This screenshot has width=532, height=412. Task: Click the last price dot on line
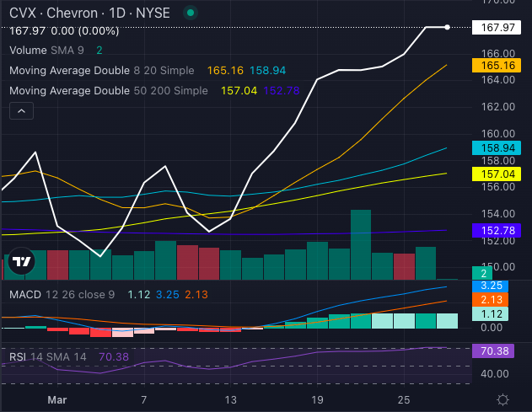pos(447,27)
